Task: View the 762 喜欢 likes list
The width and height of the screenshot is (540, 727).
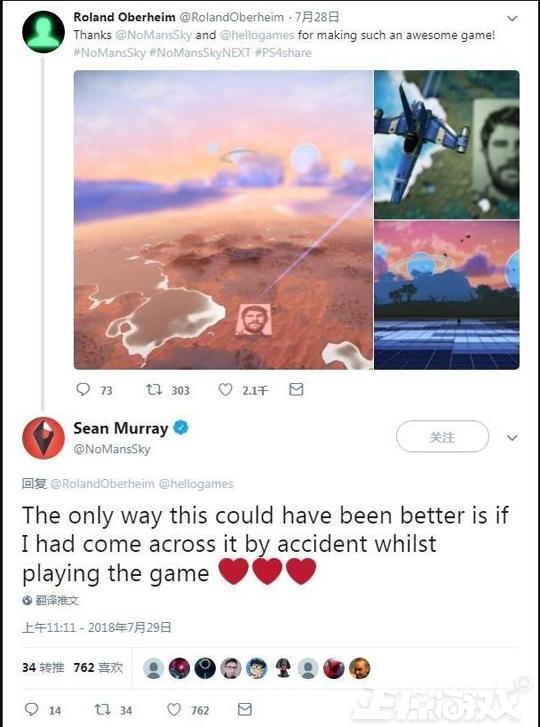Action: (x=98, y=668)
